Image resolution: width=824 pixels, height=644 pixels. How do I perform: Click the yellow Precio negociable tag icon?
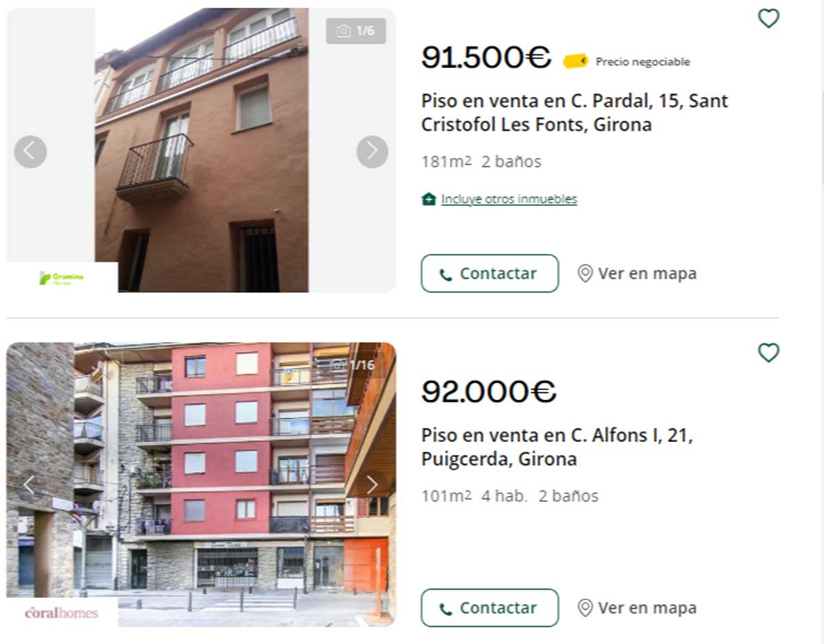(575, 62)
